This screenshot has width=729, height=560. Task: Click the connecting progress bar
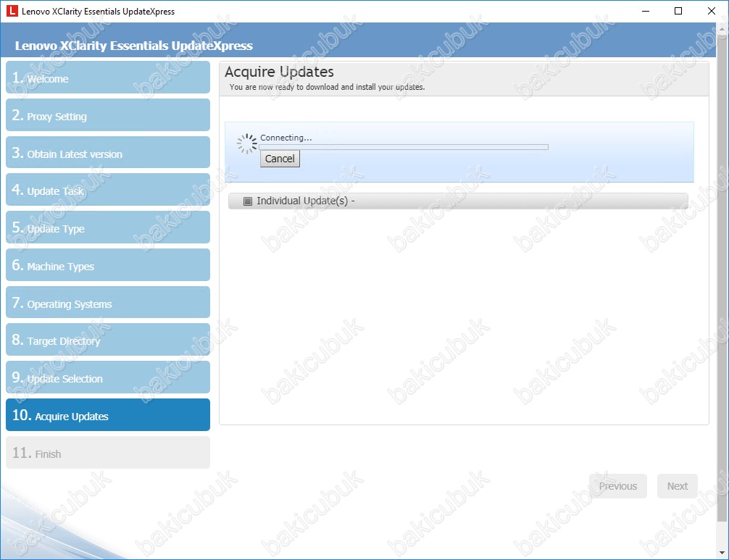click(404, 147)
